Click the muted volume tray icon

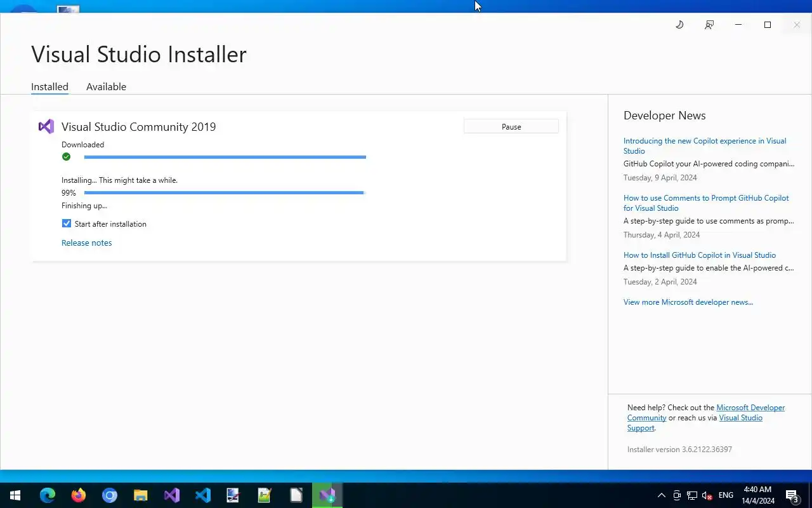click(707, 495)
